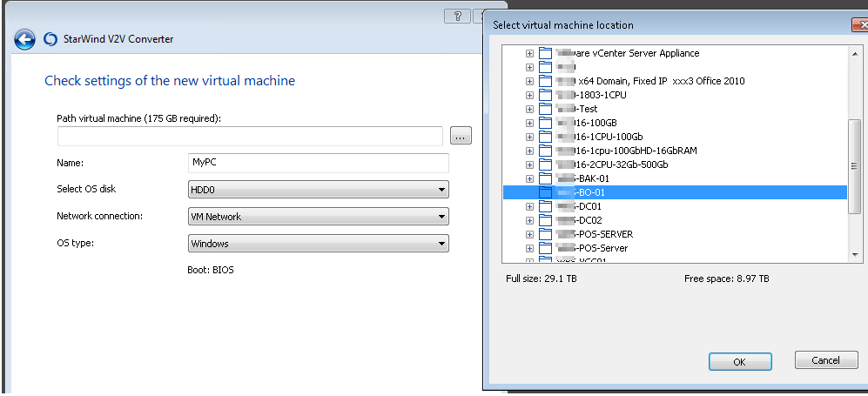Go back with the blue arrow button
Viewport: 868px width, 396px height.
[25, 39]
